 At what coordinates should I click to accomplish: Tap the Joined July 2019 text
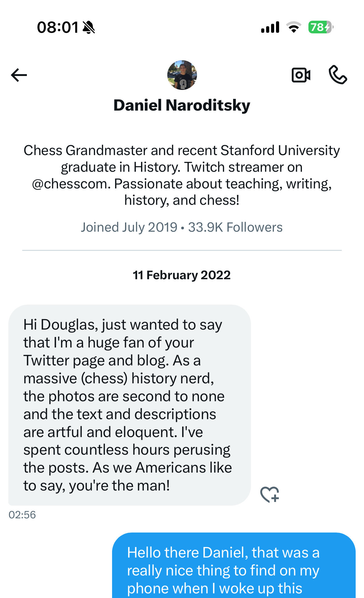pos(129,227)
